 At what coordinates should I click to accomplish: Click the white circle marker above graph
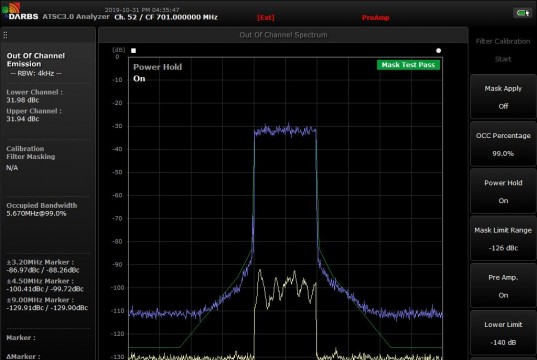tap(438, 51)
